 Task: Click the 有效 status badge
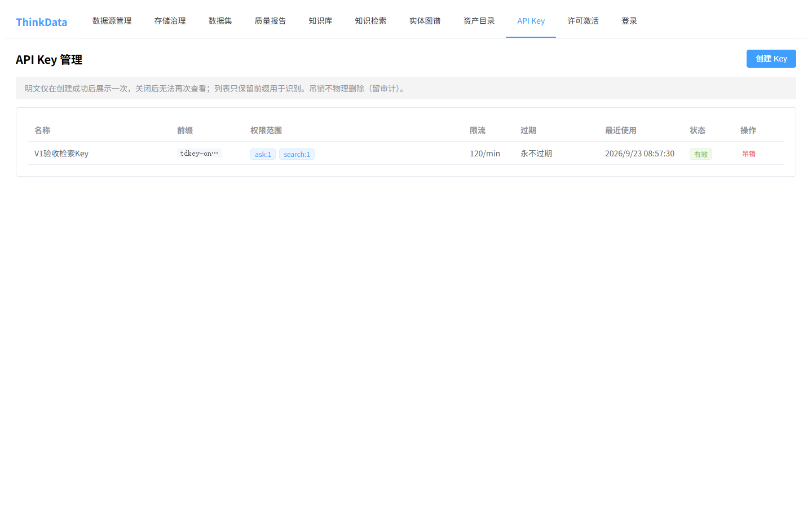pyautogui.click(x=701, y=154)
